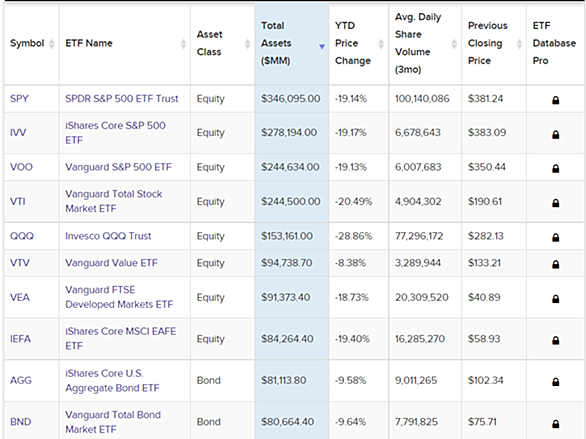Viewport: 586px width, 439px height.
Task: Open the VEA symbol link
Action: point(19,297)
